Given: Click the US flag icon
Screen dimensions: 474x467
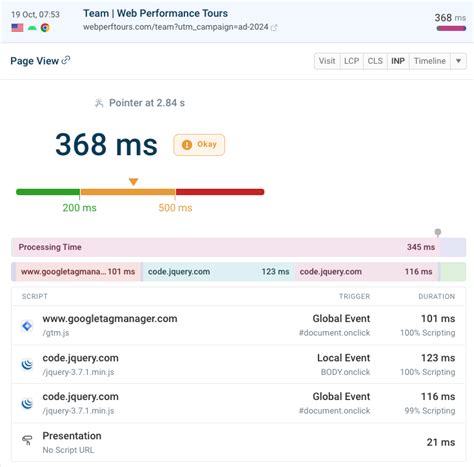Looking at the screenshot, I should tap(17, 28).
